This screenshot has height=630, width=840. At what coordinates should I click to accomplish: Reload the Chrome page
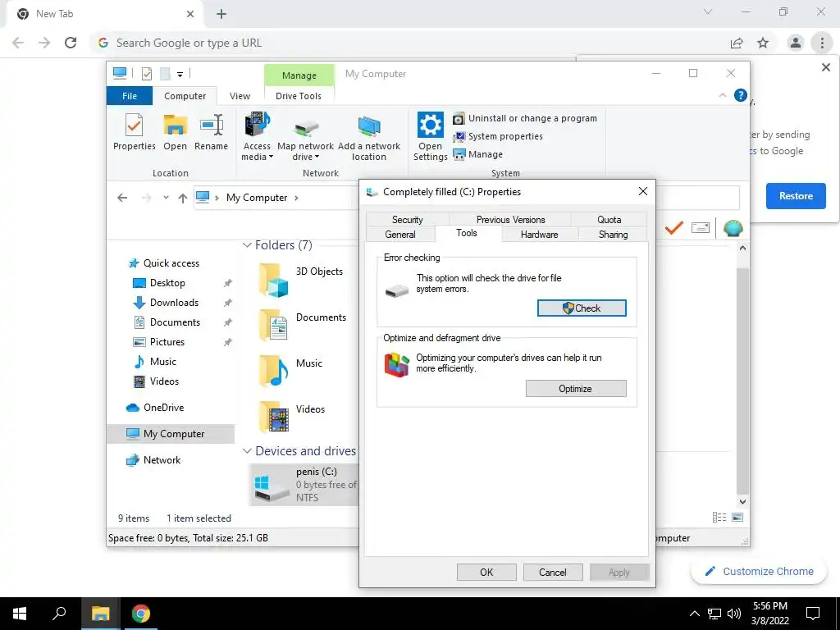click(71, 43)
